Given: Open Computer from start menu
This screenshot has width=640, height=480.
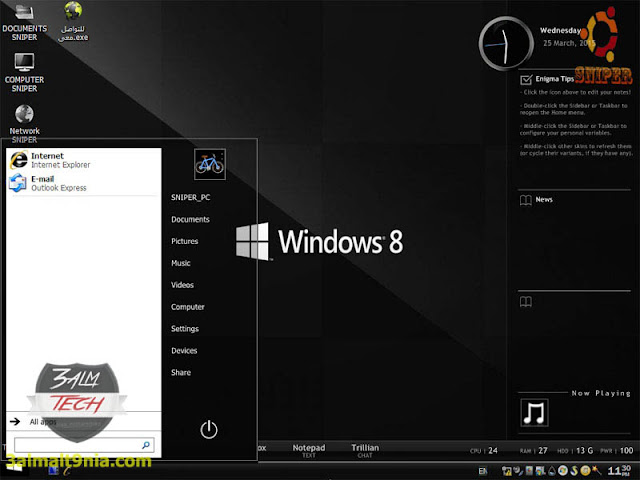Looking at the screenshot, I should (x=188, y=307).
